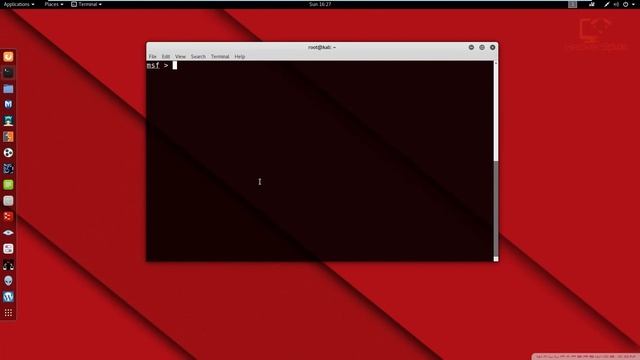The height and width of the screenshot is (360, 640).
Task: Click the terminal window vertical scrollbar
Action: [x=496, y=161]
